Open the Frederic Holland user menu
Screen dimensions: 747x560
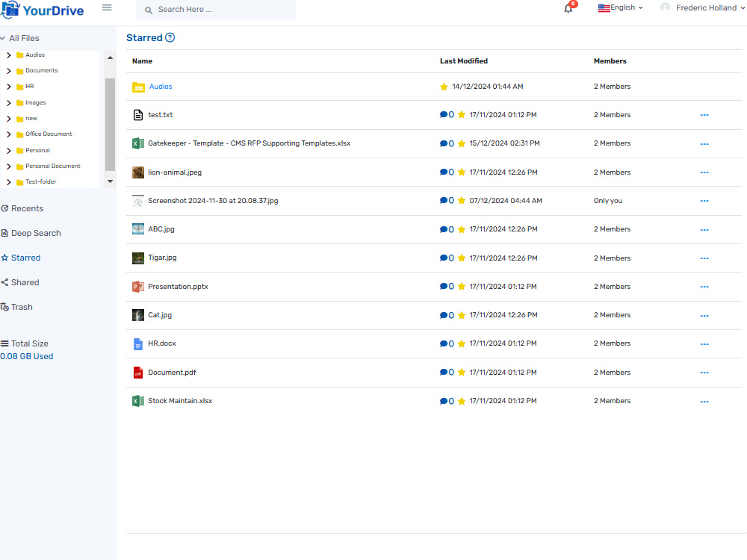click(x=703, y=7)
